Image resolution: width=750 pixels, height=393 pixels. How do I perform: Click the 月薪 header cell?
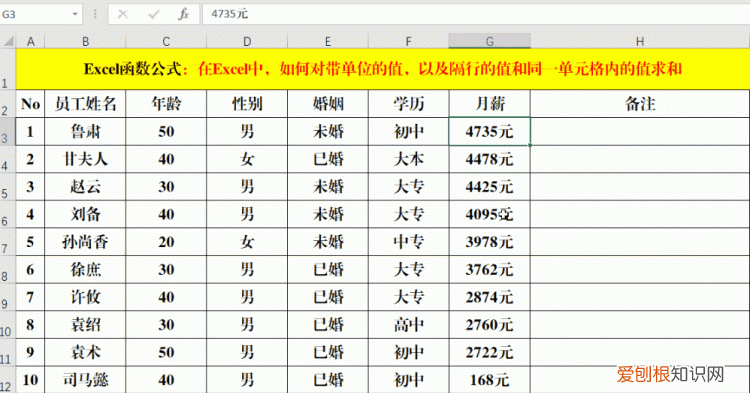tap(489, 104)
